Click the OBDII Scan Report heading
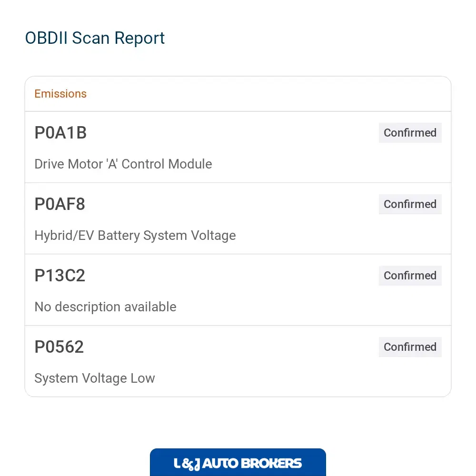The width and height of the screenshot is (476, 476). pos(95,38)
